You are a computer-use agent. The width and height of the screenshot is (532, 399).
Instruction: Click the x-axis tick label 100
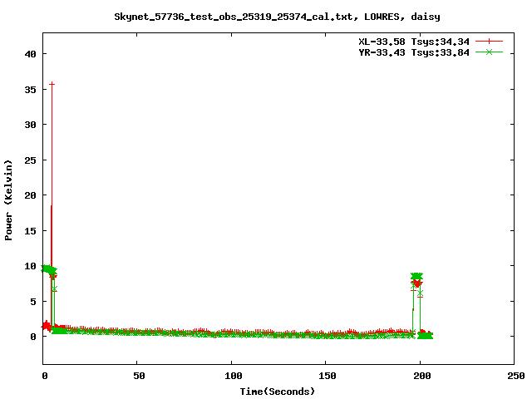pos(234,376)
